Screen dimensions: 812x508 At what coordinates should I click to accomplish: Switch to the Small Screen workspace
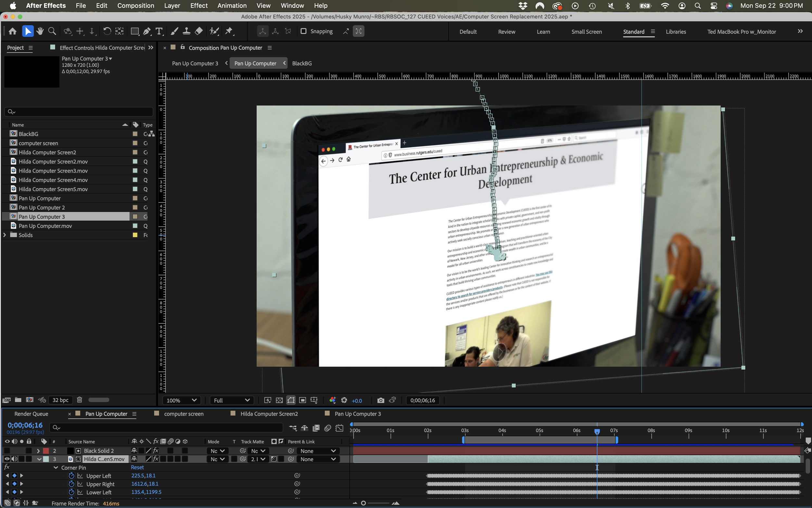coord(586,32)
